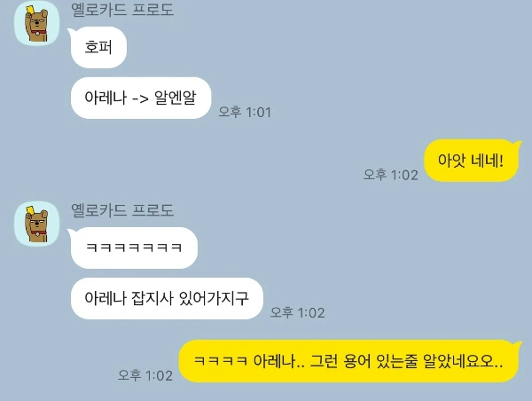Select the 호퍼 message bubble
This screenshot has width=532, height=401.
coord(98,47)
